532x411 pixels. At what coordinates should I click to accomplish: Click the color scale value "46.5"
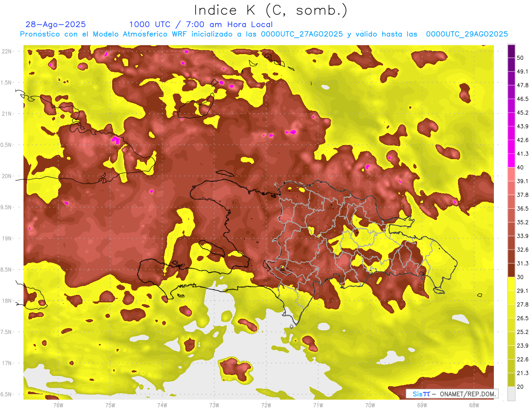522,99
